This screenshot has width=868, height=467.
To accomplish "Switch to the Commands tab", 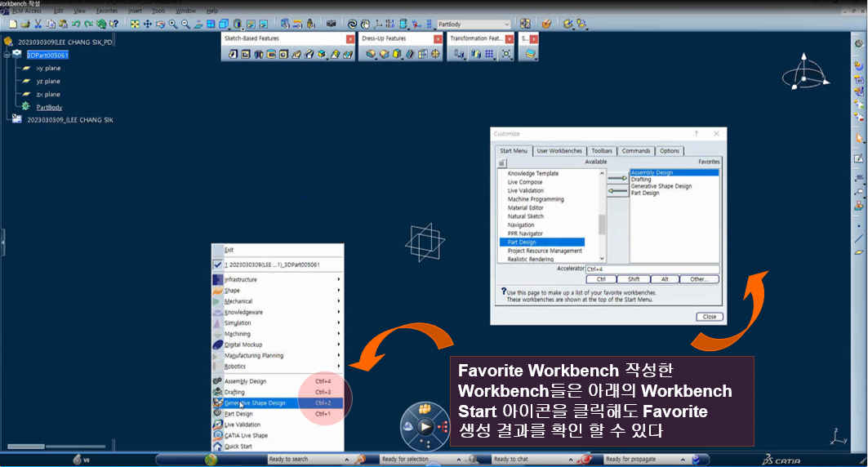I will click(635, 151).
